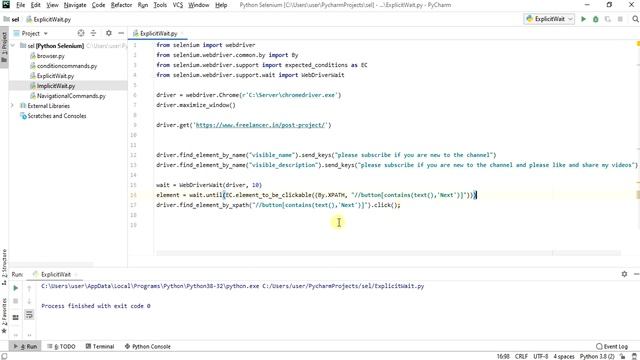Viewport: 640px width, 360px height.
Task: Click the locate/scroll-from-source icon in Project panel
Action: [81, 33]
